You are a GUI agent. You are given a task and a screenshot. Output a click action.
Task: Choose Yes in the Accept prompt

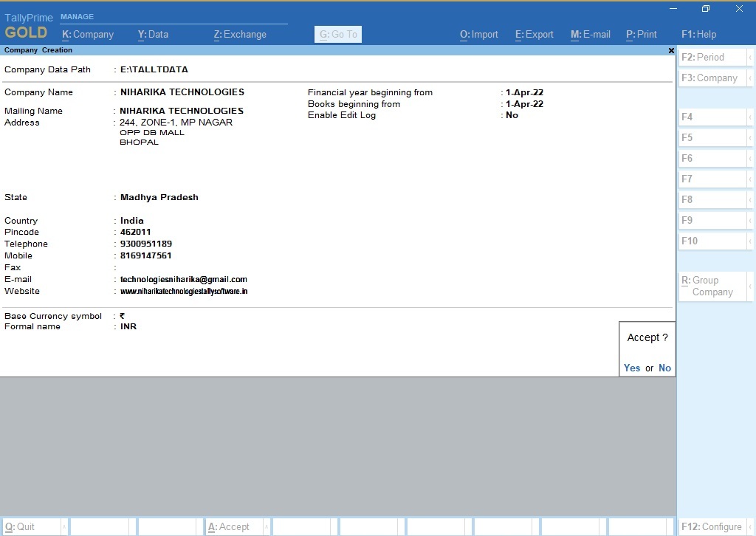click(632, 368)
